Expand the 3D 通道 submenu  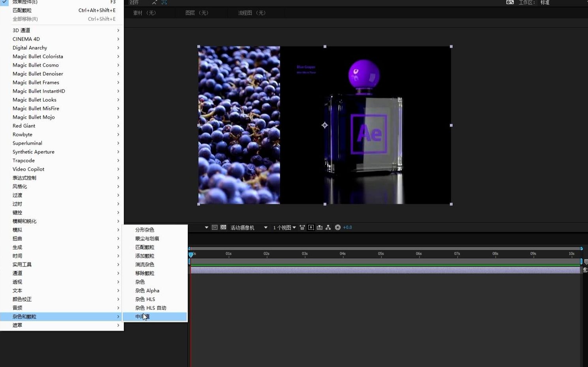pos(62,30)
